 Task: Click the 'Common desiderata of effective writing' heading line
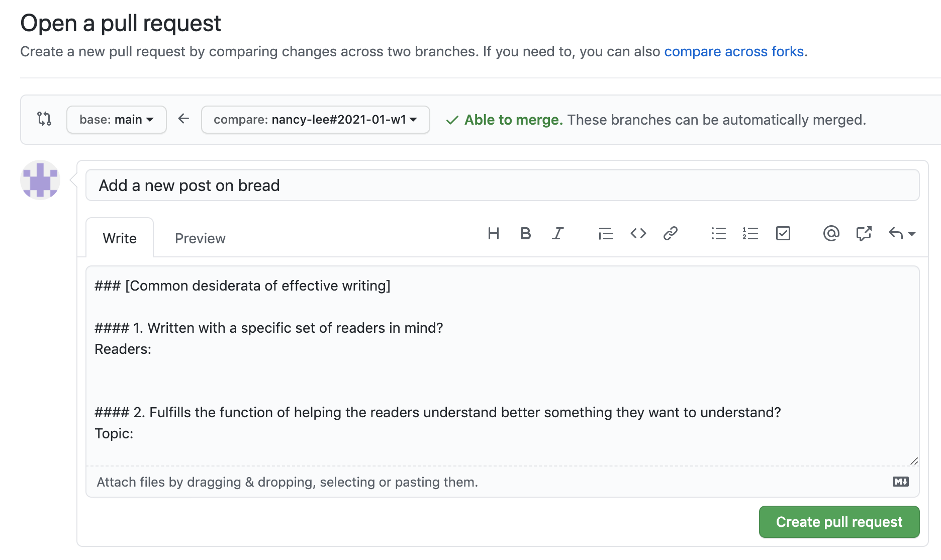[x=242, y=286]
